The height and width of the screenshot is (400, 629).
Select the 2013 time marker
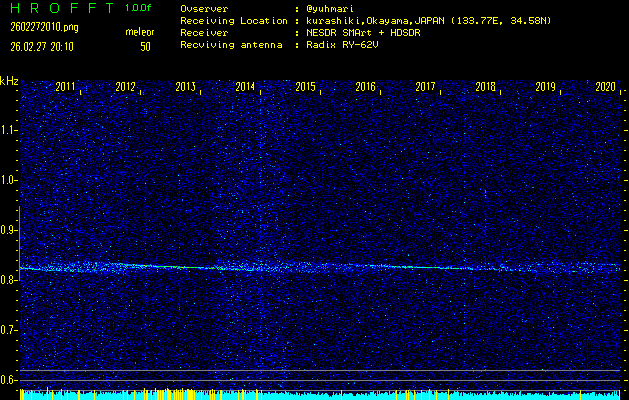click(186, 87)
